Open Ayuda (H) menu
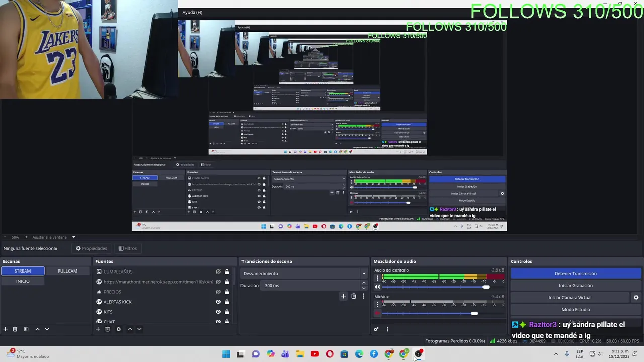 [192, 12]
